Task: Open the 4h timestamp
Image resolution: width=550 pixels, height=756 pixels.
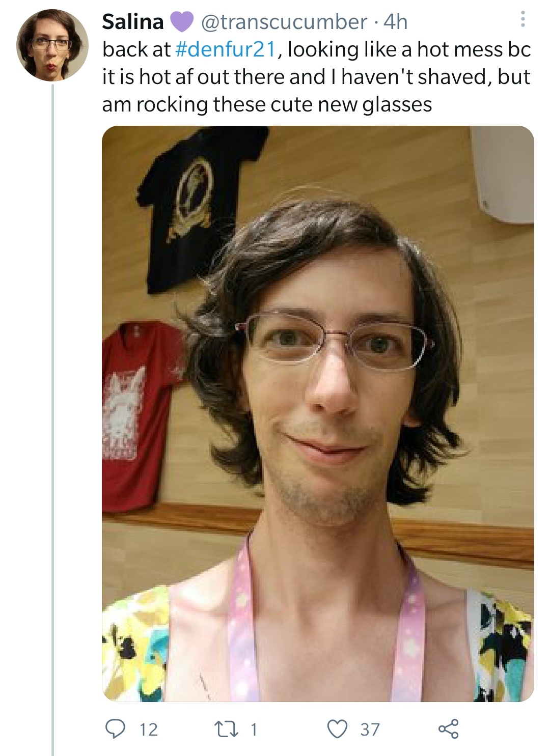Action: tap(395, 21)
